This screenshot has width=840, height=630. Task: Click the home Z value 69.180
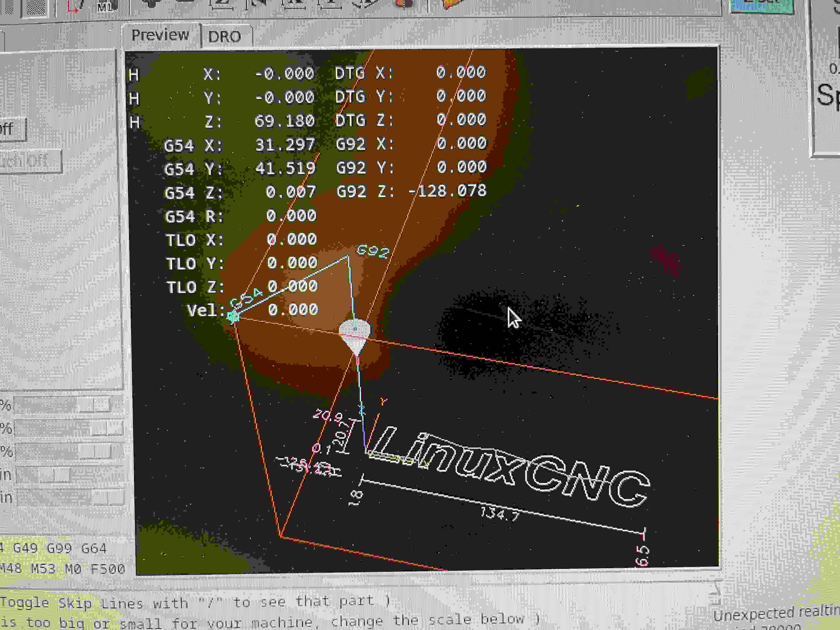coord(285,121)
